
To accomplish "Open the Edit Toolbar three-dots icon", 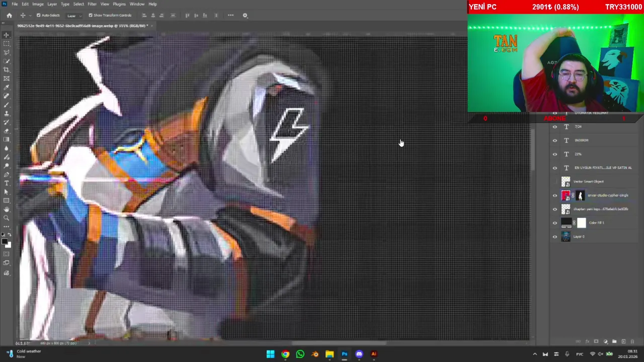I will click(x=7, y=227).
